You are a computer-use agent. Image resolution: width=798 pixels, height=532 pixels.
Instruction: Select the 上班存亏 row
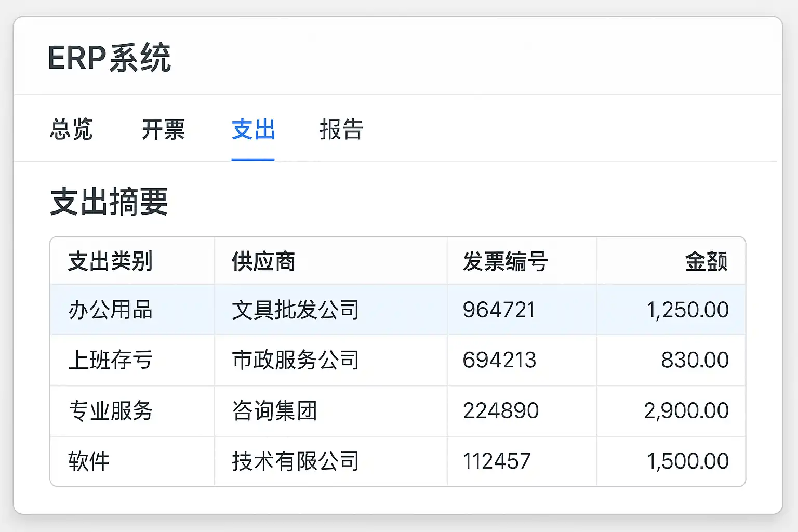110,360
